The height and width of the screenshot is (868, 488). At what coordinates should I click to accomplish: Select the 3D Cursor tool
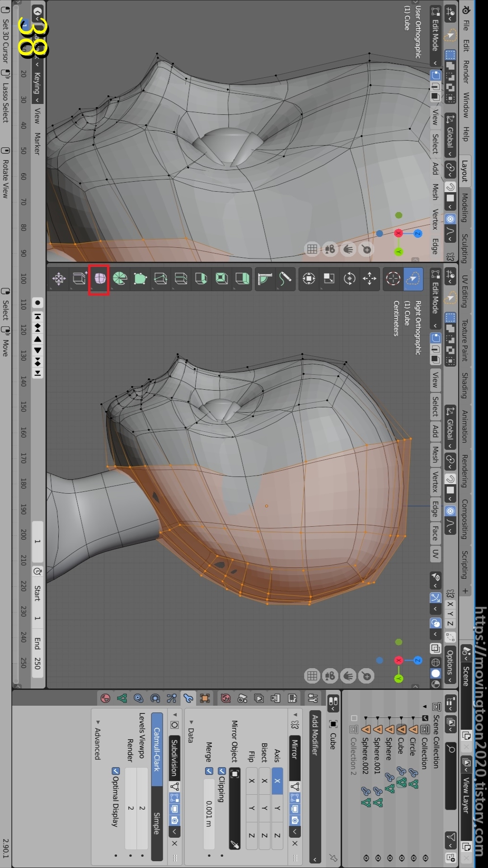point(393,278)
